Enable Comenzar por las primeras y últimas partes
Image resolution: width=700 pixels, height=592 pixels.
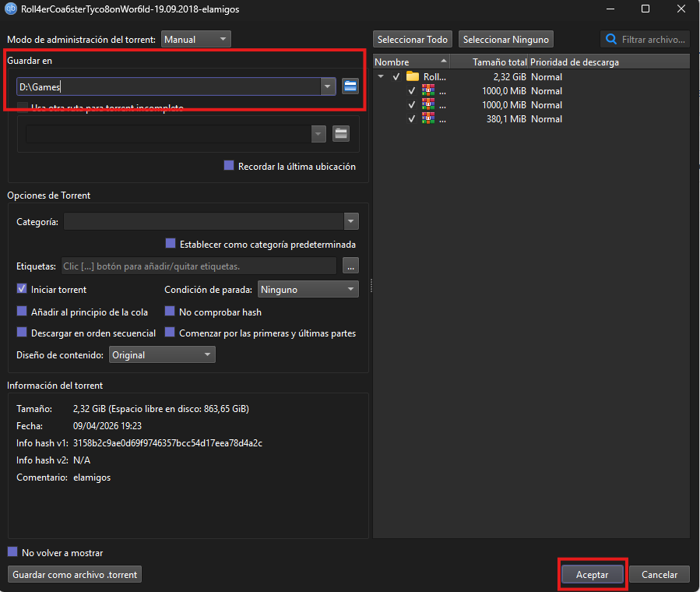pos(170,332)
